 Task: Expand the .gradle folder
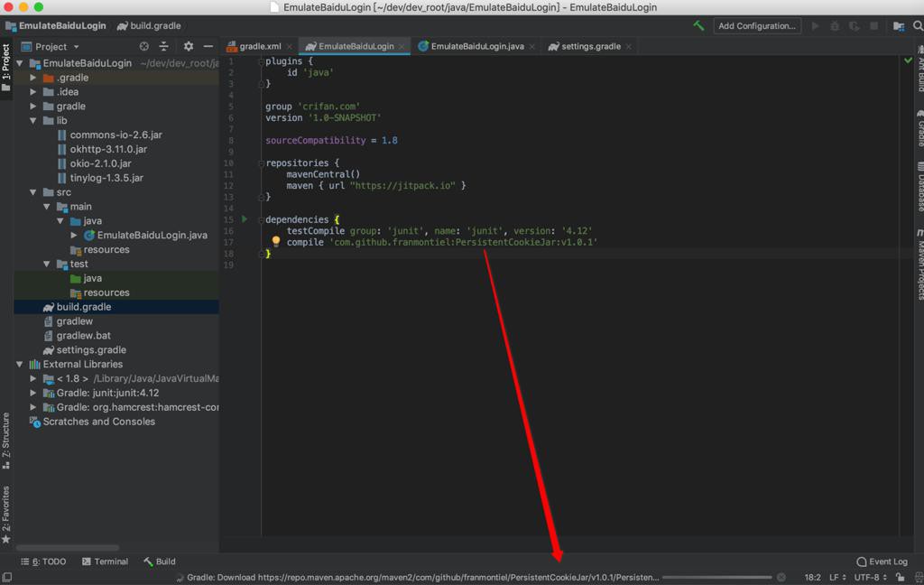tap(33, 78)
